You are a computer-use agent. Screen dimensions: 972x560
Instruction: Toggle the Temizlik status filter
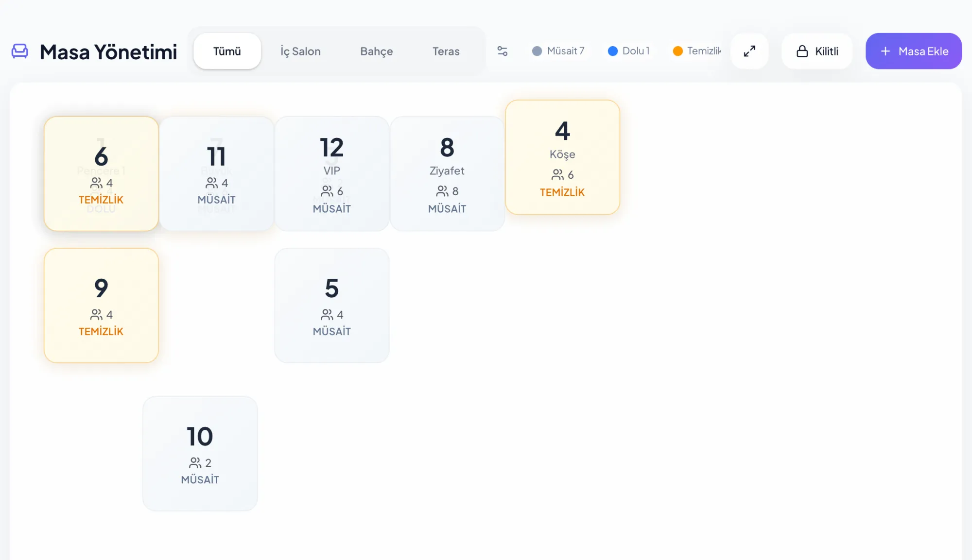pyautogui.click(x=697, y=51)
